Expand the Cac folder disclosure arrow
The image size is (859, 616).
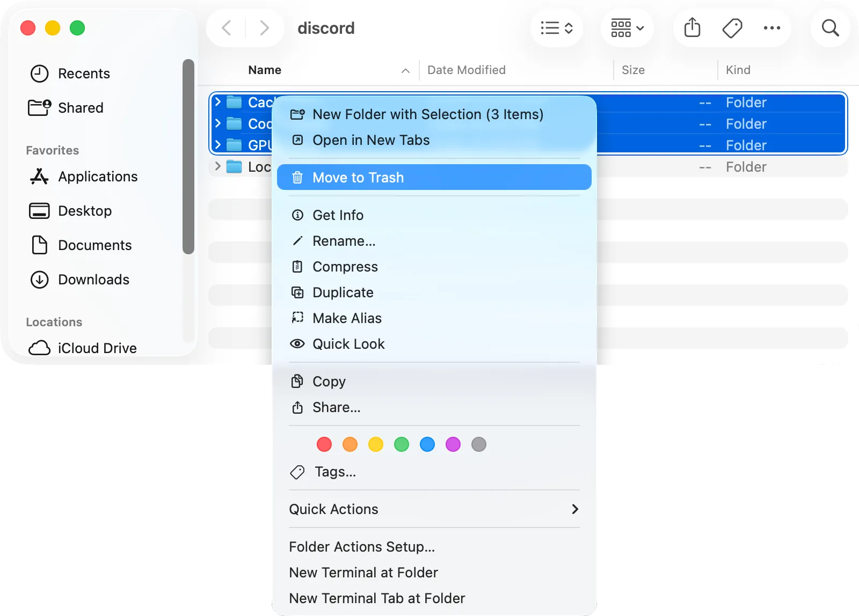coord(218,102)
